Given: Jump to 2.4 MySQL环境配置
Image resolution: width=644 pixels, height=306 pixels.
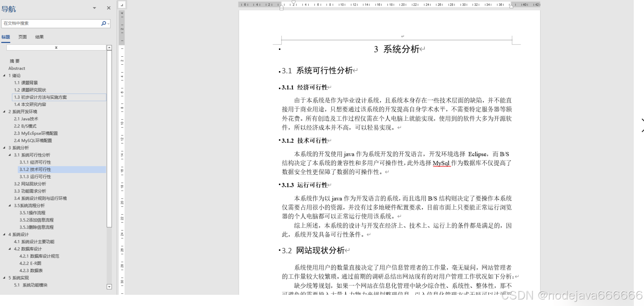Looking at the screenshot, I should pos(33,141).
